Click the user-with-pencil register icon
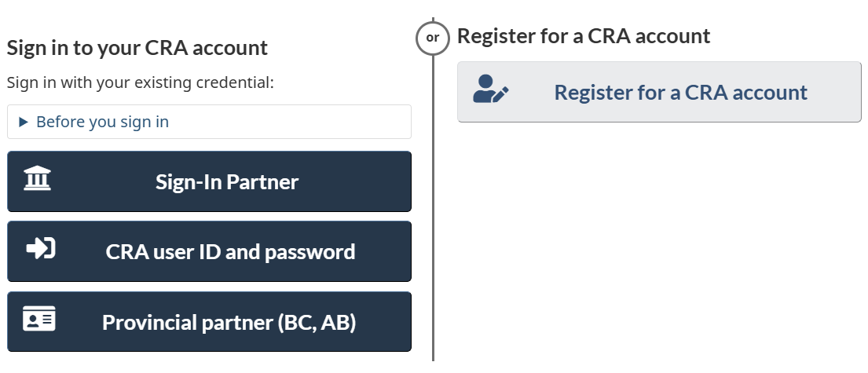 coord(491,90)
